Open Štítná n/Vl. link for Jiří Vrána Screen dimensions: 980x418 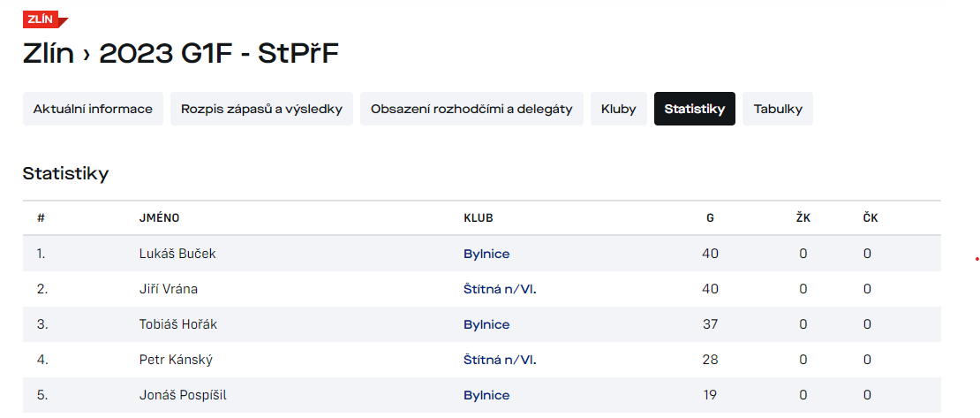pyautogui.click(x=500, y=289)
